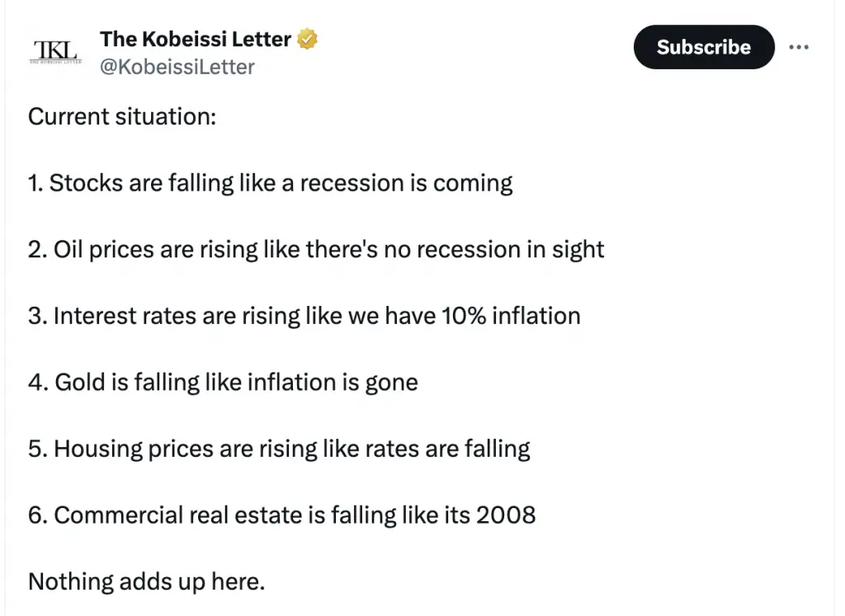Select the commercial real estate sentence
845x616 pixels.
coord(281,515)
